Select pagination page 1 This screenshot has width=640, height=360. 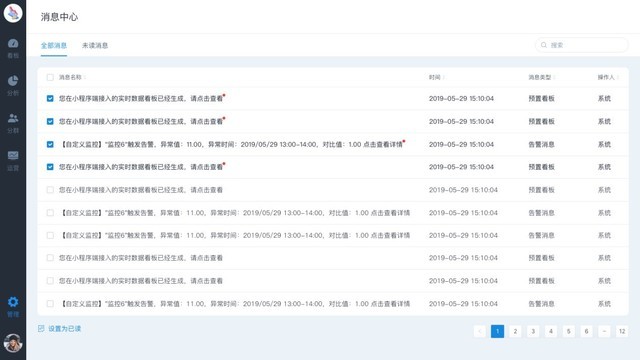point(497,331)
